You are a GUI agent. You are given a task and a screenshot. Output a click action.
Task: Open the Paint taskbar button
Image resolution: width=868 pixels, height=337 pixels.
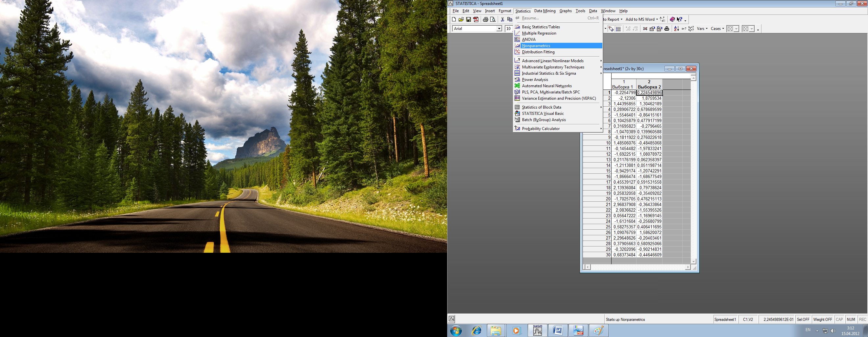click(598, 331)
